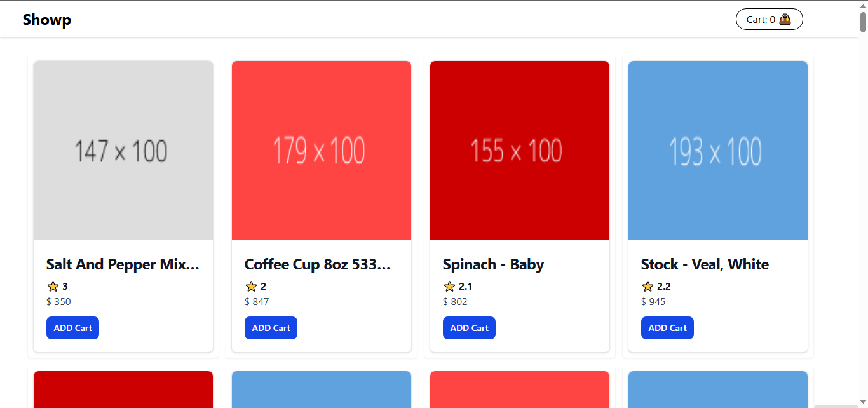Select the Stock - Veal, White title

pos(705,264)
